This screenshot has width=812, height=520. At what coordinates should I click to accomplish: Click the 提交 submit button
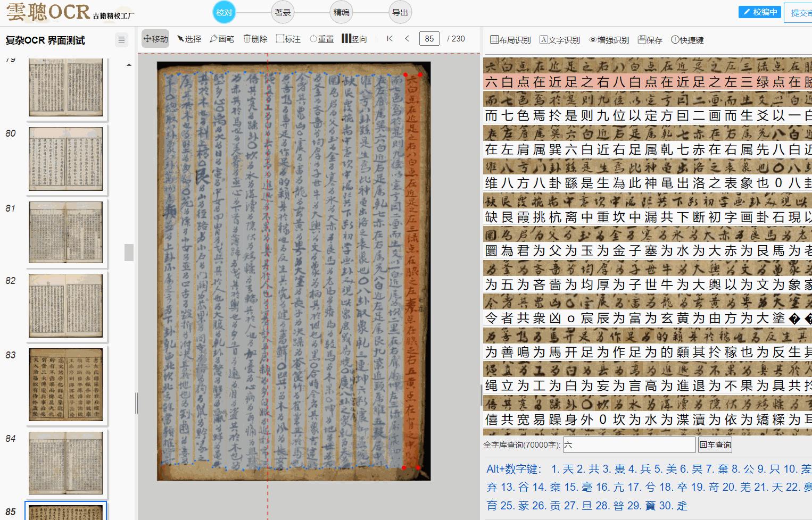coord(798,13)
